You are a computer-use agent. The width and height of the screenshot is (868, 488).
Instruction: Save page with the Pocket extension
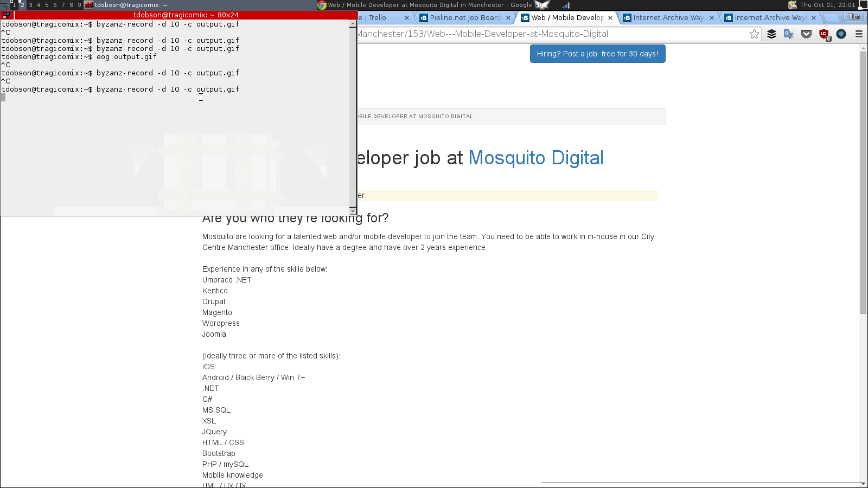tap(806, 34)
